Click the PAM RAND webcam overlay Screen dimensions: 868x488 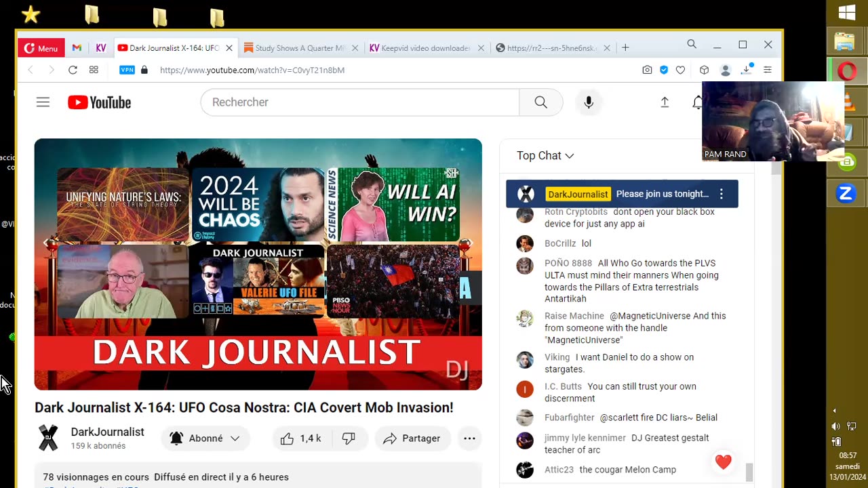click(x=773, y=121)
